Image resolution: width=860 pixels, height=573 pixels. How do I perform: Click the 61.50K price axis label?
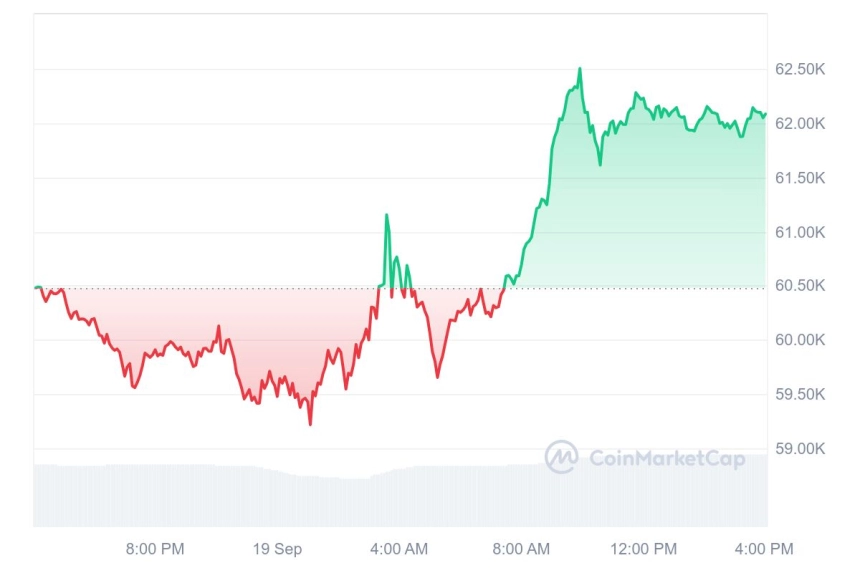pyautogui.click(x=800, y=178)
